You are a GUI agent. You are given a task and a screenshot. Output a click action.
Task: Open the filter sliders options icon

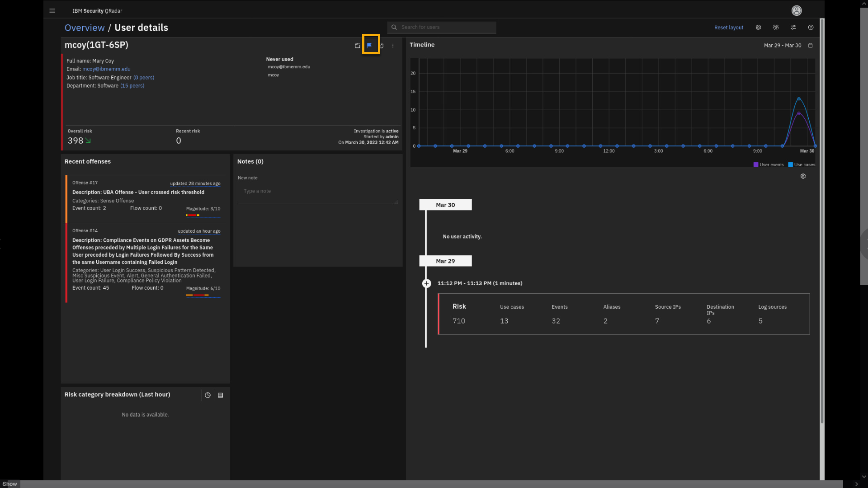pyautogui.click(x=793, y=28)
